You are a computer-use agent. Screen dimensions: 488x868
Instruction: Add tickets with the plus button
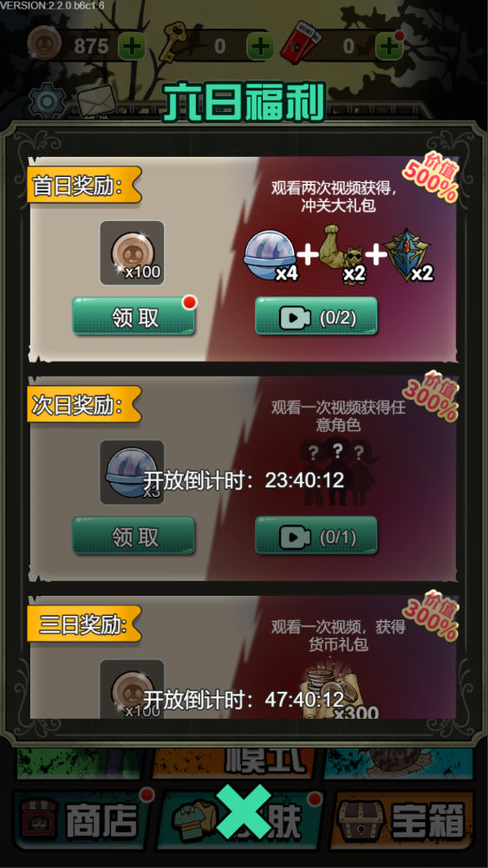[x=389, y=46]
